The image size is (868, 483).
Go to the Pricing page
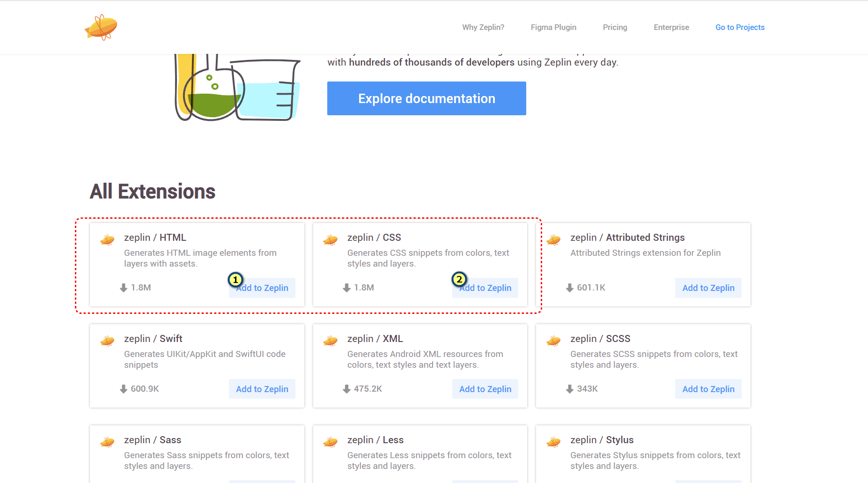pos(615,27)
